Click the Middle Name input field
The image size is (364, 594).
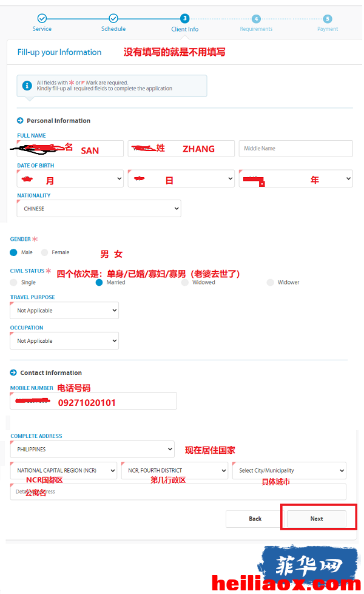[296, 149]
